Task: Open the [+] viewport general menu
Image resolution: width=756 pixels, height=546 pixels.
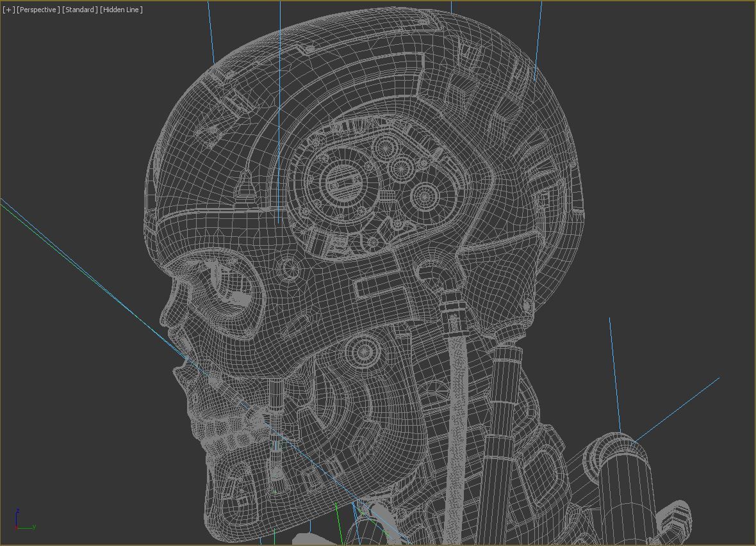Action: tap(9, 10)
